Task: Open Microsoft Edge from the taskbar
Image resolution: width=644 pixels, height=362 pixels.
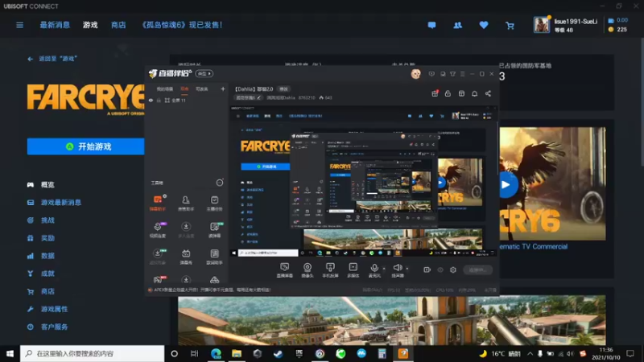Action: tap(216, 353)
